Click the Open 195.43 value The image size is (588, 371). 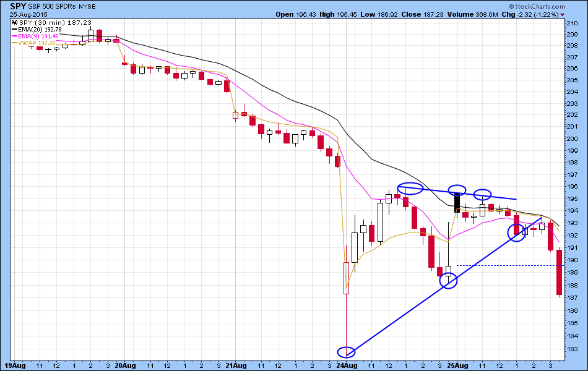point(296,15)
